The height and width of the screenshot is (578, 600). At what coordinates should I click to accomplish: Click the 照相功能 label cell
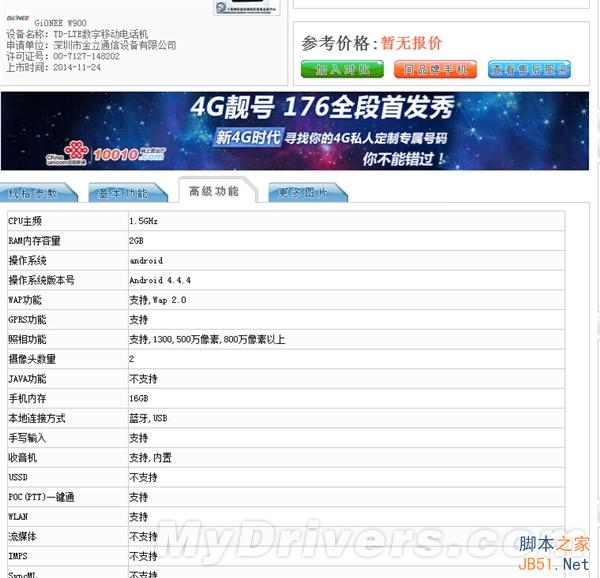[x=68, y=340]
